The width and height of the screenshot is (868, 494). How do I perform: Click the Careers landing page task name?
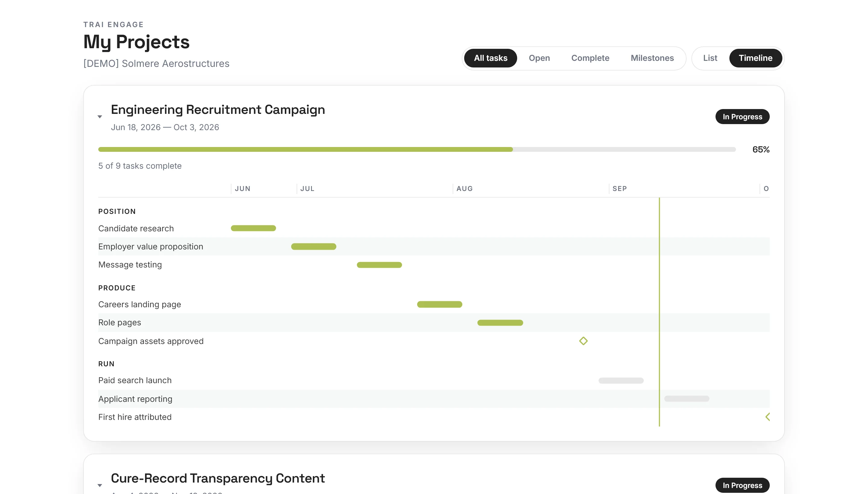[x=140, y=304]
